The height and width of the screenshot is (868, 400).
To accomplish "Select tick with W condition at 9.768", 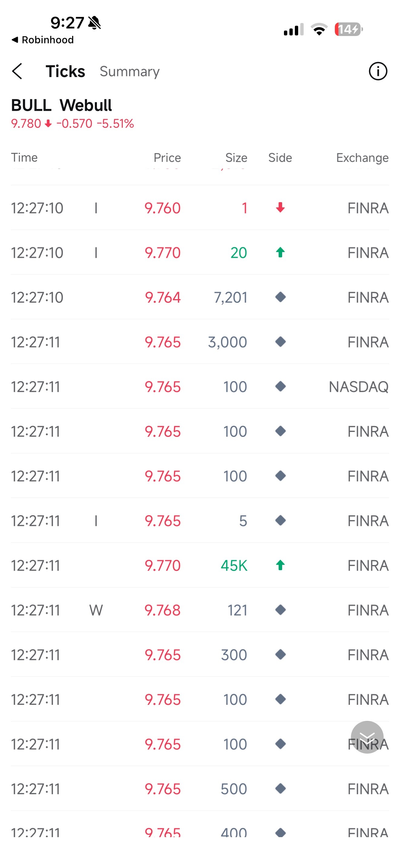I will coord(200,610).
